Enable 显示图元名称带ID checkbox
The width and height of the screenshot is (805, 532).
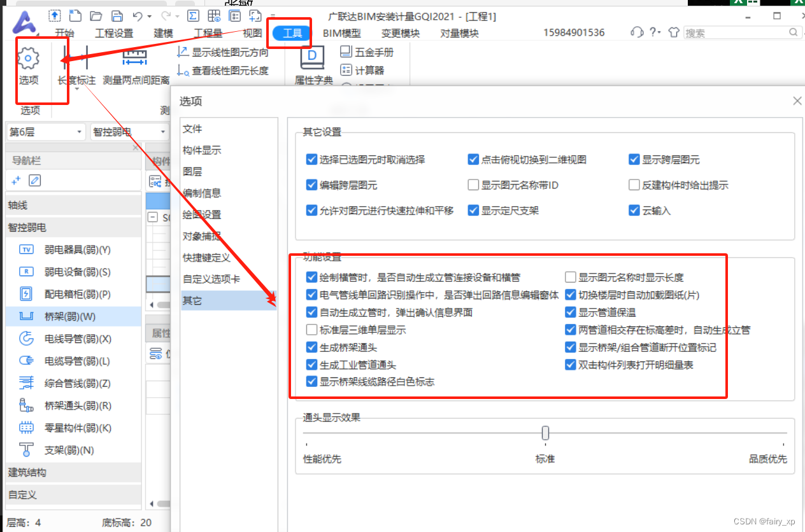point(473,185)
